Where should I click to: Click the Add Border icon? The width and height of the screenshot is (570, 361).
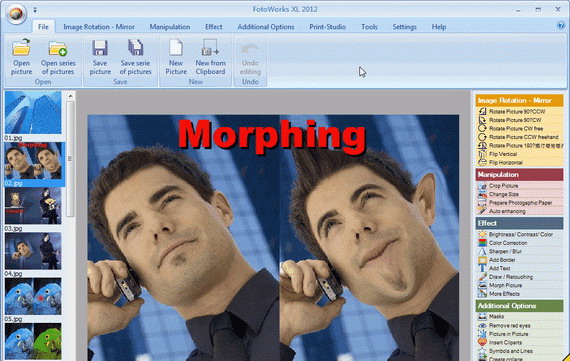click(x=482, y=260)
